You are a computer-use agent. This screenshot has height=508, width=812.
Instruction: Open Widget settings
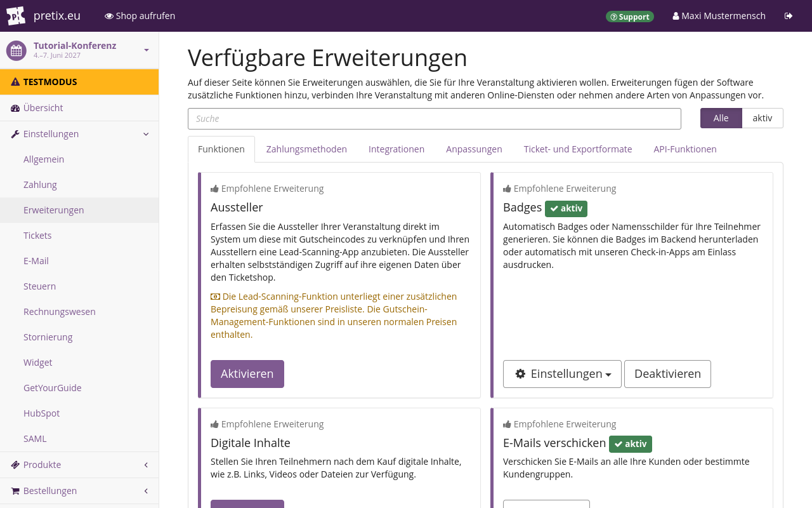tap(79, 363)
